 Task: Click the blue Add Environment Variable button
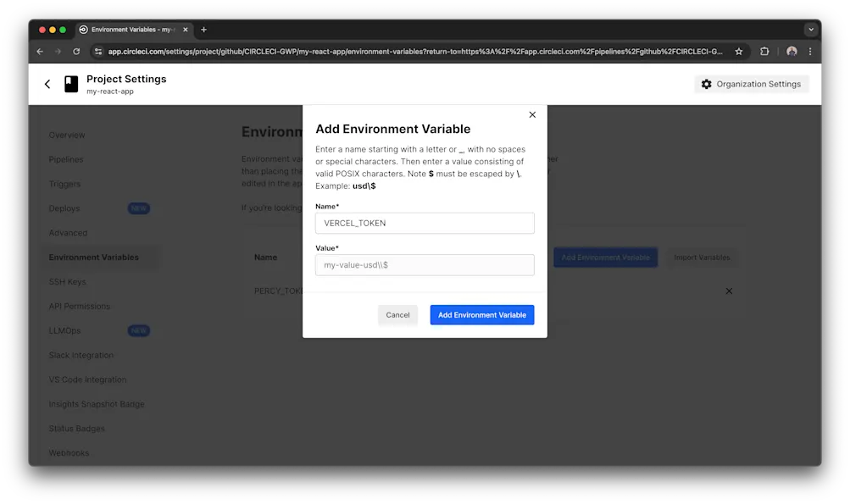[x=481, y=314]
